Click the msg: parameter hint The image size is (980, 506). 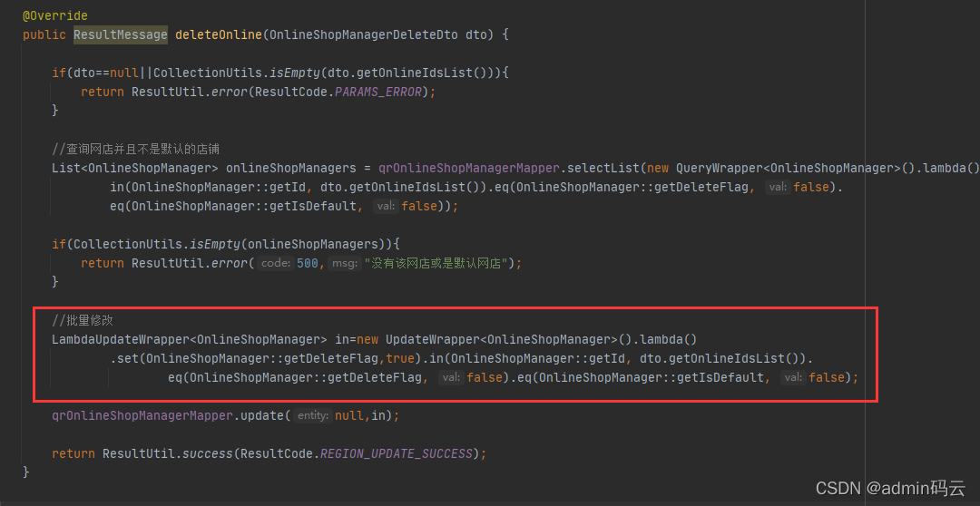pos(345,264)
